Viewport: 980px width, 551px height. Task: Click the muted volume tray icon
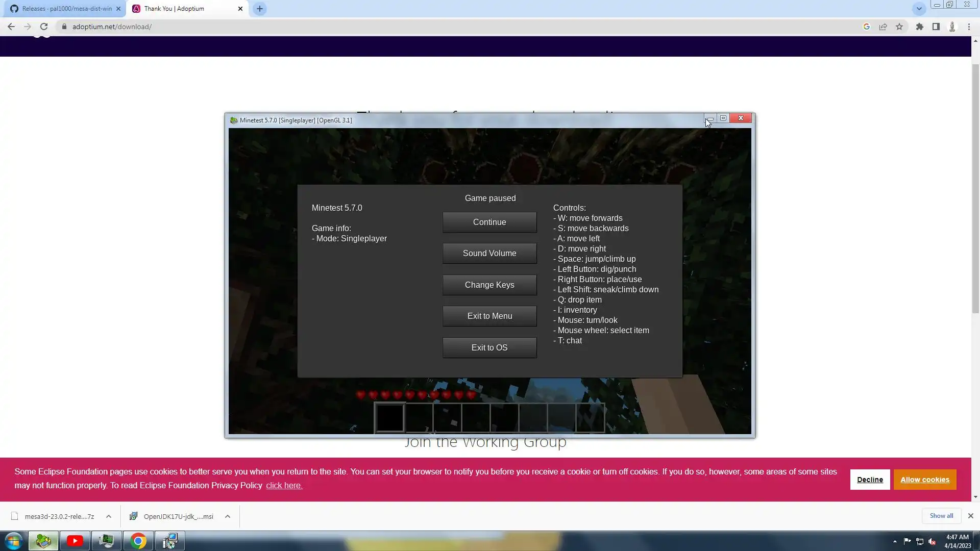[932, 542]
